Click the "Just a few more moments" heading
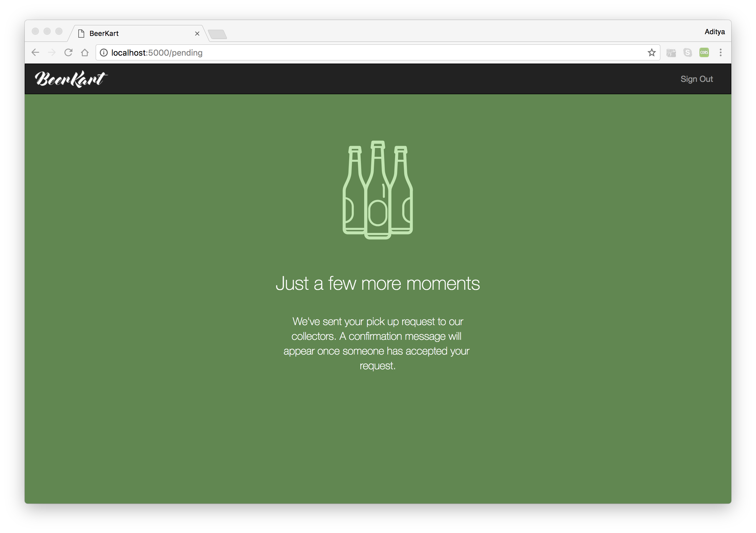The width and height of the screenshot is (756, 533). tap(378, 283)
